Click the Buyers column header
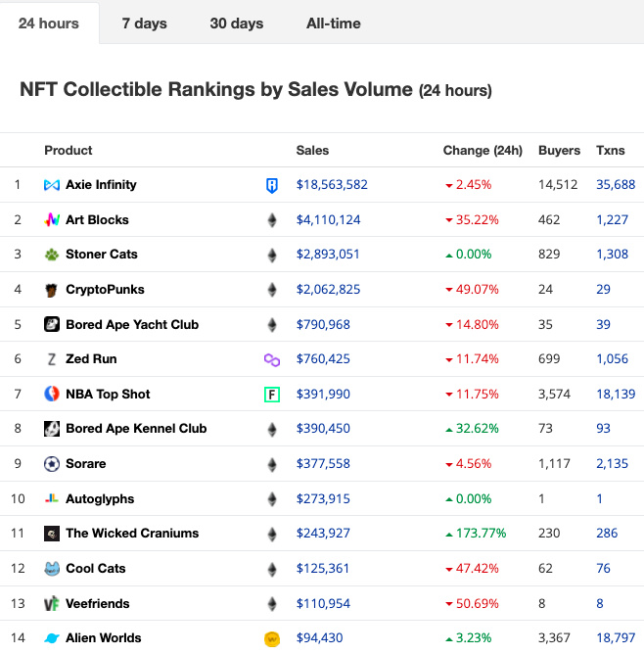This screenshot has width=644, height=654. coord(559,150)
